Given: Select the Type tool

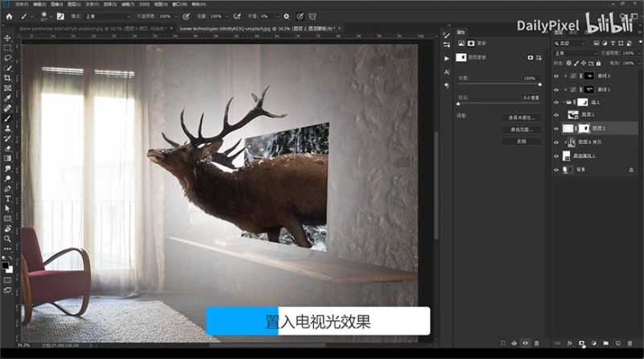Looking at the screenshot, I should click(8, 198).
